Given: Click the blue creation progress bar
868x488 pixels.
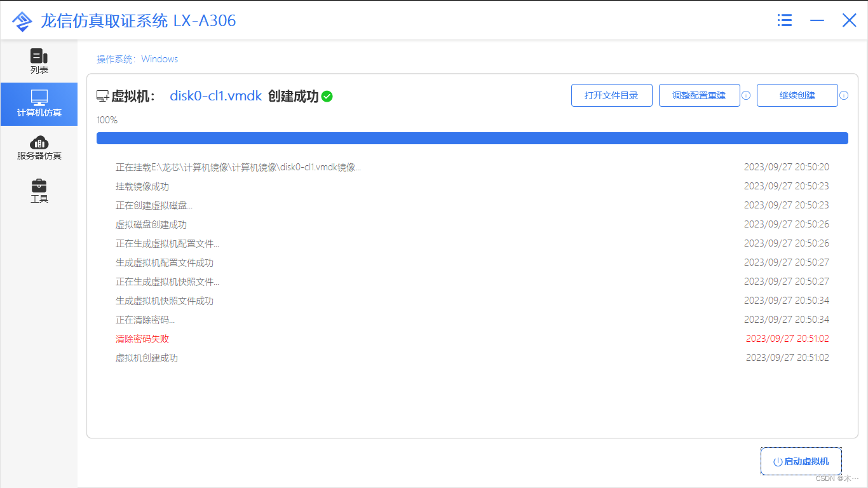Looking at the screenshot, I should point(472,139).
